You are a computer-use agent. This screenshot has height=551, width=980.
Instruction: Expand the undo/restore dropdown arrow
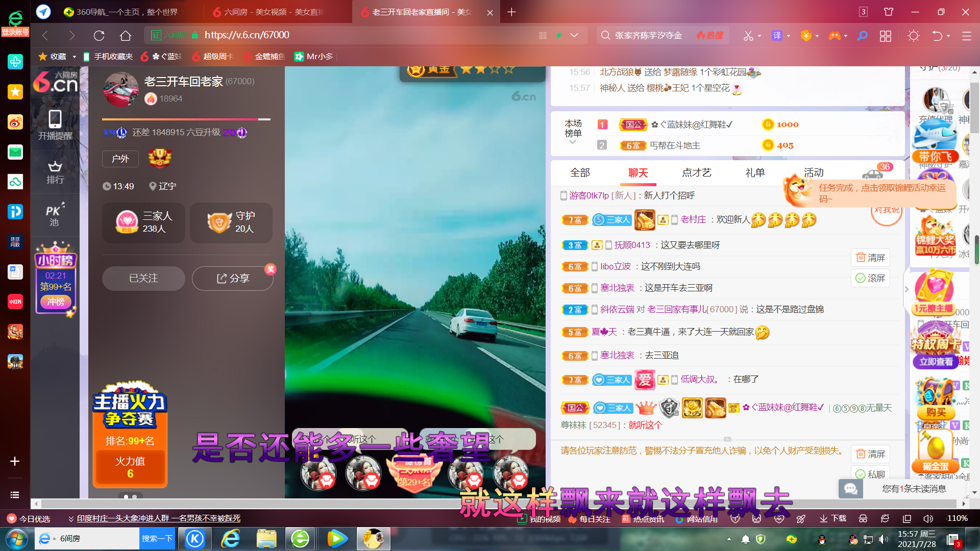(x=948, y=36)
